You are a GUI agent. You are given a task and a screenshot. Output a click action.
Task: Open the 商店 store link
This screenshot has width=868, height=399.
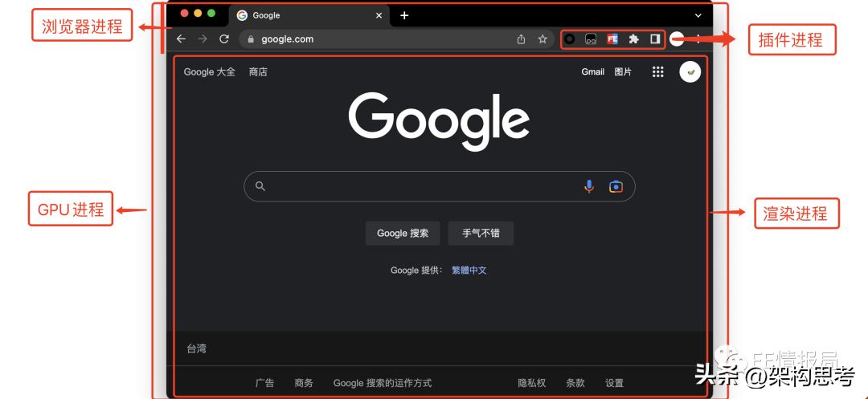pyautogui.click(x=258, y=71)
